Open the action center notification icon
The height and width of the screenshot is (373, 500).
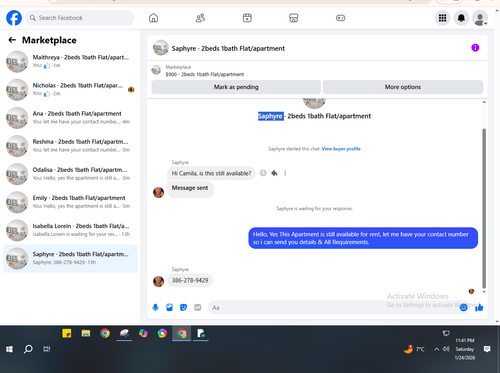pos(487,349)
